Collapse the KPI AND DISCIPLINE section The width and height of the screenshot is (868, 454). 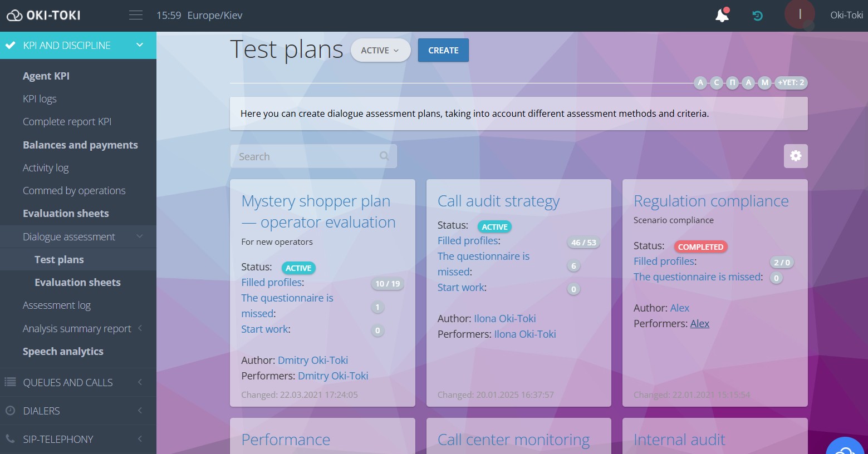click(140, 45)
